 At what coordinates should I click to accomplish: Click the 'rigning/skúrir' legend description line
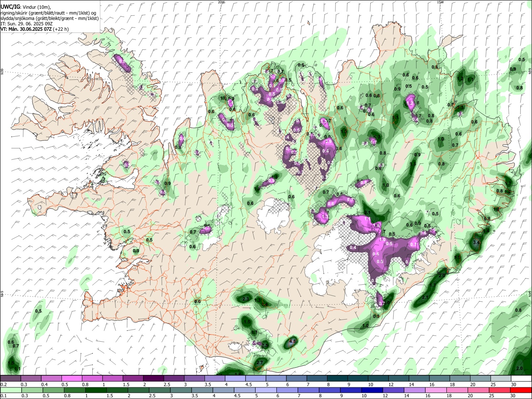(x=48, y=12)
